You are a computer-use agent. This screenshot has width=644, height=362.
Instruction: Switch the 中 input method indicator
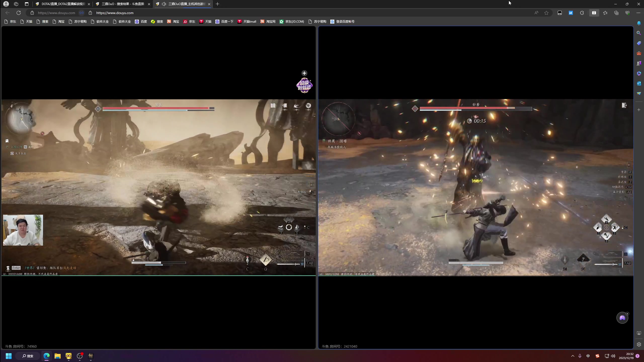point(588,356)
